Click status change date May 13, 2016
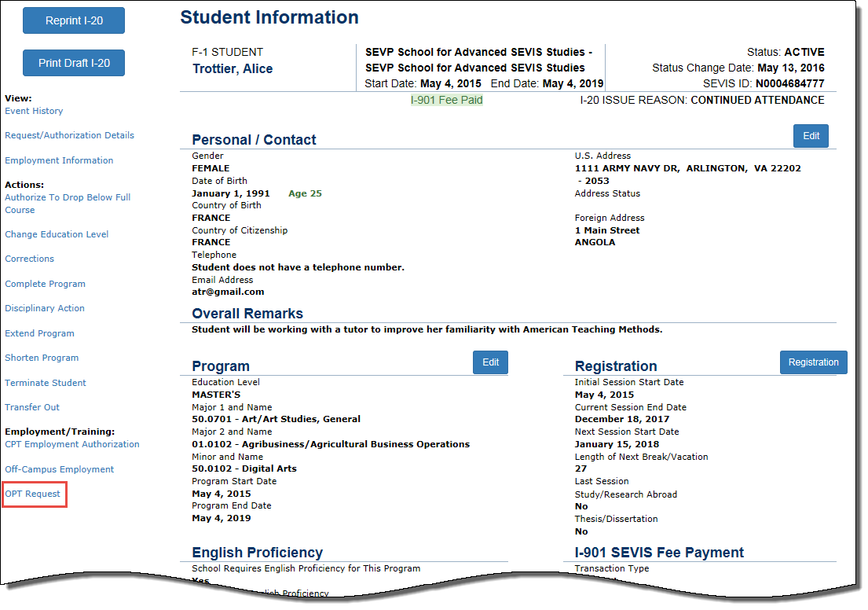The width and height of the screenshot is (868, 610). click(790, 68)
